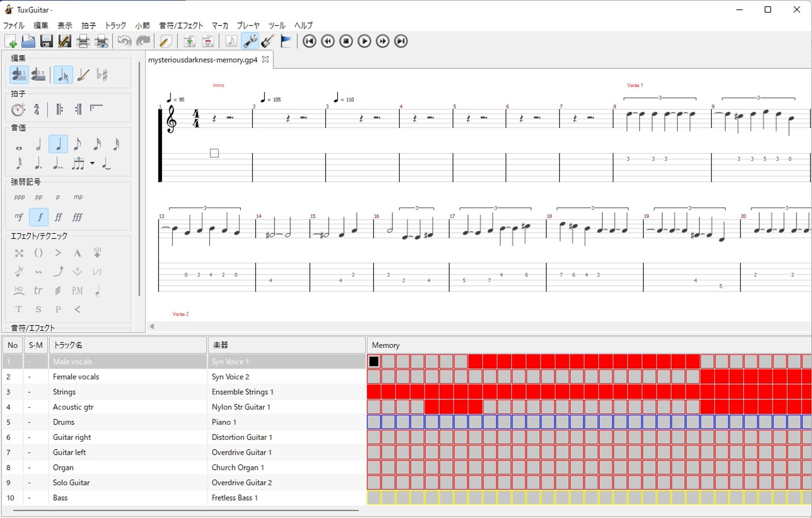Toggle the accentuated note effect
This screenshot has width=812, height=518.
click(x=58, y=253)
